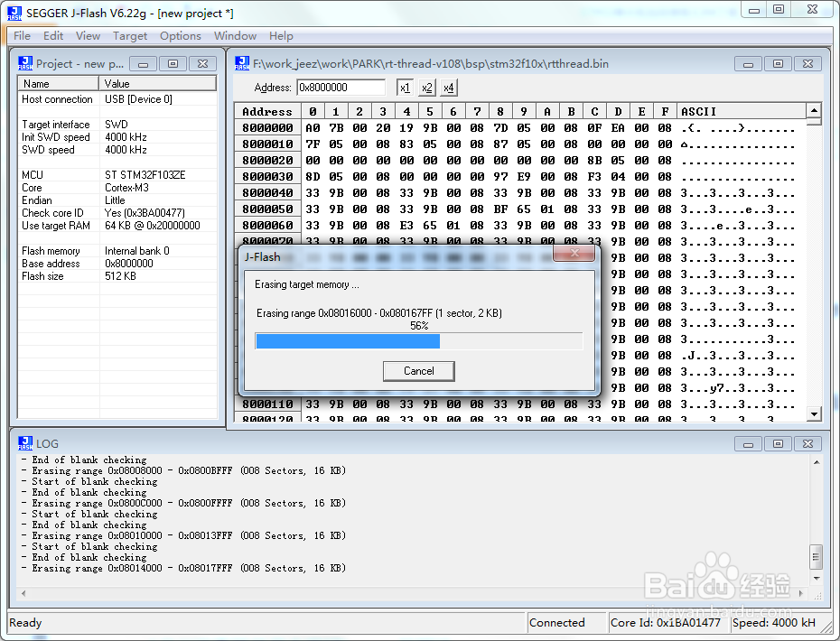The height and width of the screenshot is (641, 840).
Task: Cancel the erasing operation
Action: [x=419, y=371]
